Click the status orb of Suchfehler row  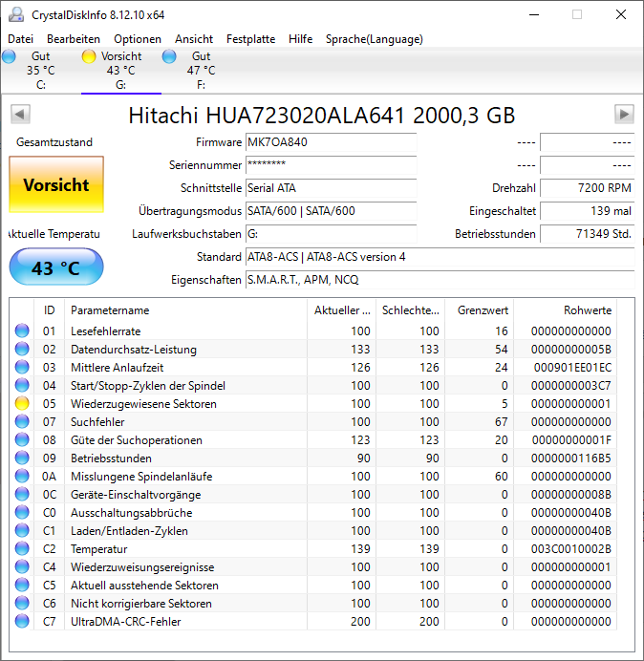(22, 421)
